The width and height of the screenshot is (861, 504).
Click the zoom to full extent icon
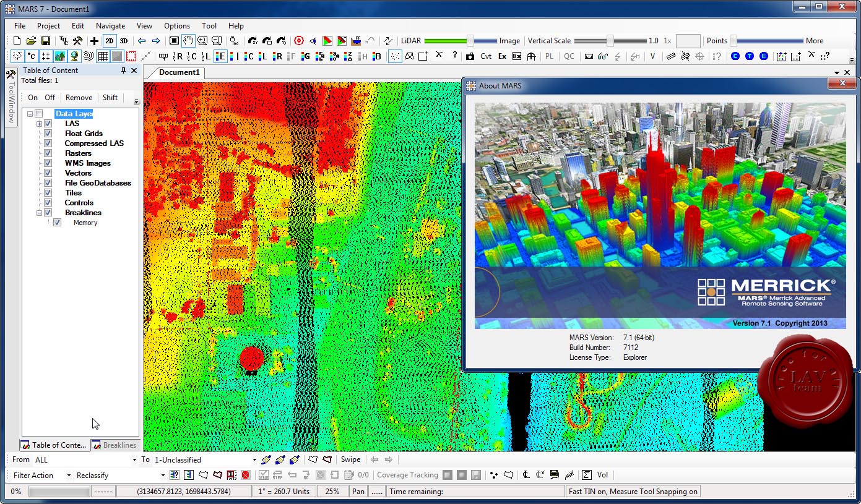coord(175,41)
